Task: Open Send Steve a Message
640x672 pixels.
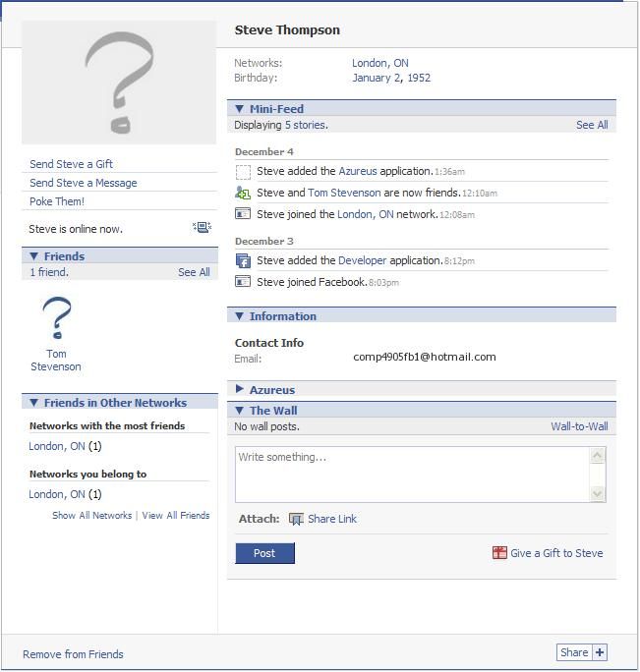Action: click(x=84, y=183)
